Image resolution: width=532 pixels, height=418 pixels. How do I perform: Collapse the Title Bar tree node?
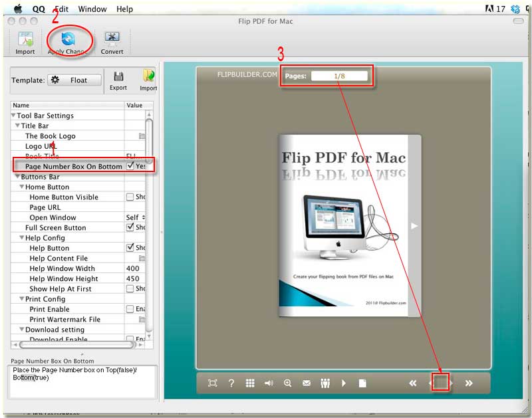(x=17, y=126)
